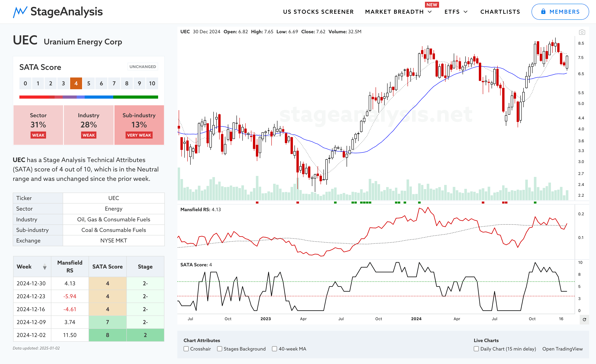Click the UNCHANGED status badge

pyautogui.click(x=143, y=67)
